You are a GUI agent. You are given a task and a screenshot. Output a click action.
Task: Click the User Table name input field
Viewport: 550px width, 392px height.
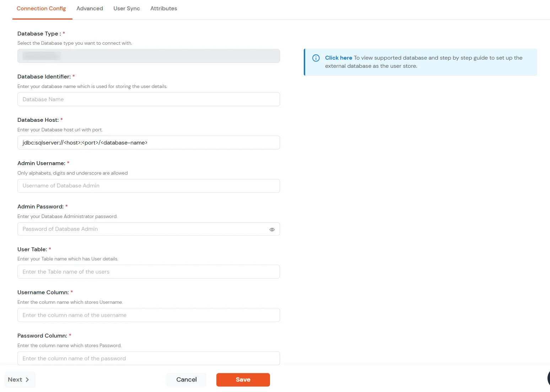click(x=148, y=272)
